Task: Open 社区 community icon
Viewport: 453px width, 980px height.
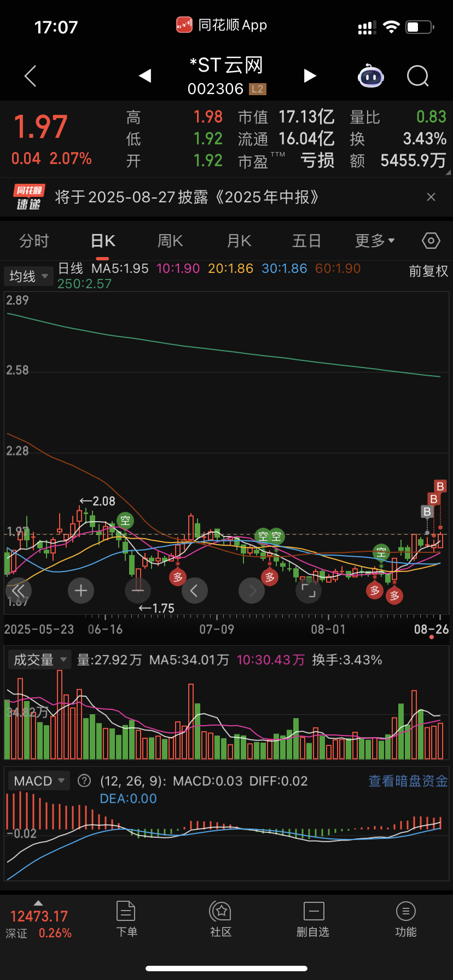Action: coord(221,920)
